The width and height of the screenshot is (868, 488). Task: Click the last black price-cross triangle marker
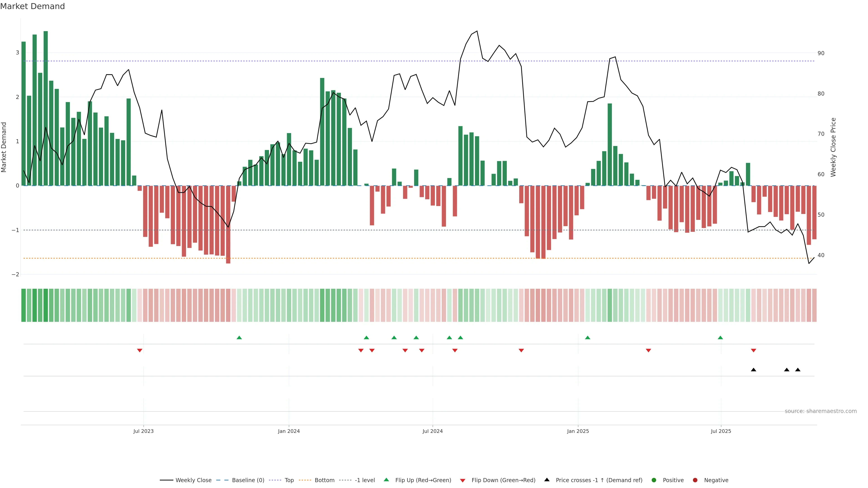[x=797, y=370]
